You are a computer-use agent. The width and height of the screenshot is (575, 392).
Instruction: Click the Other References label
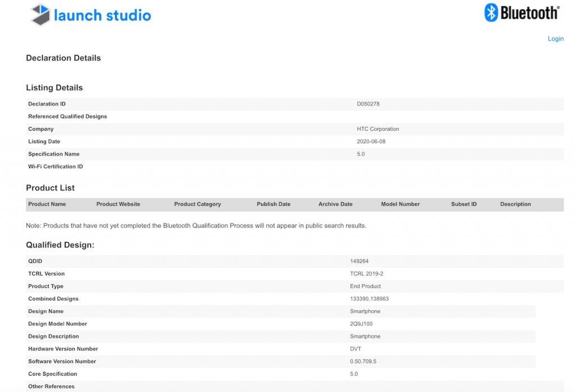(x=51, y=386)
